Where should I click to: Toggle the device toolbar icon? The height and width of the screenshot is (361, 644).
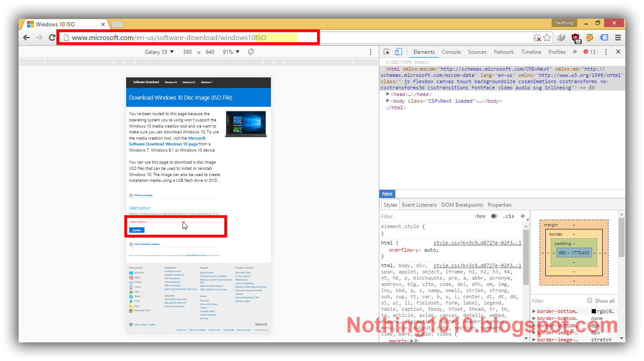[398, 52]
